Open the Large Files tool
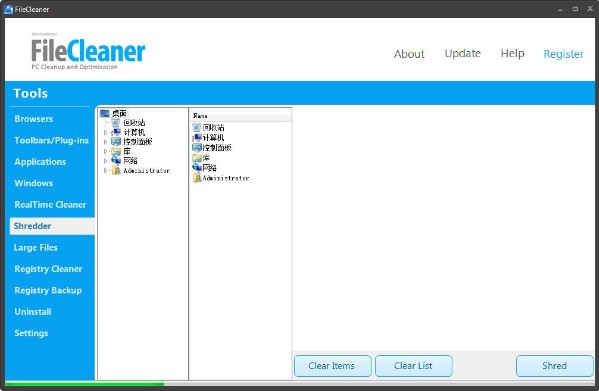This screenshot has height=391, width=599. [x=36, y=247]
